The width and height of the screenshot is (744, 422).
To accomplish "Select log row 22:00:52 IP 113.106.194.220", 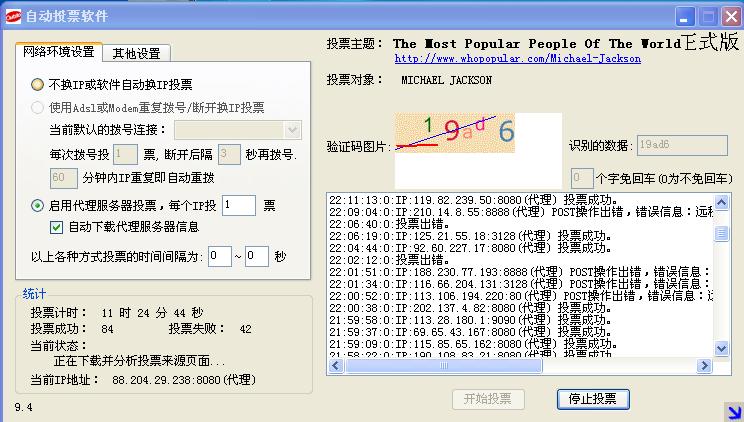I will pyautogui.click(x=521, y=296).
